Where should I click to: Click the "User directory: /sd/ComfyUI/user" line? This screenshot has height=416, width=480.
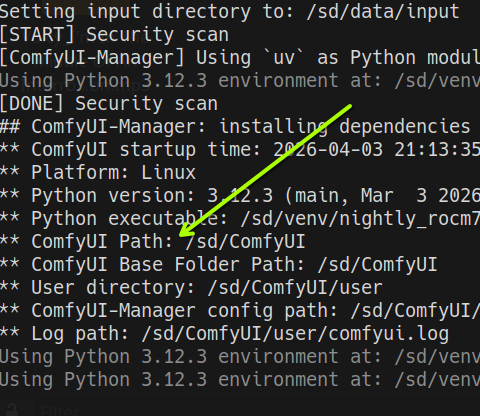191,288
